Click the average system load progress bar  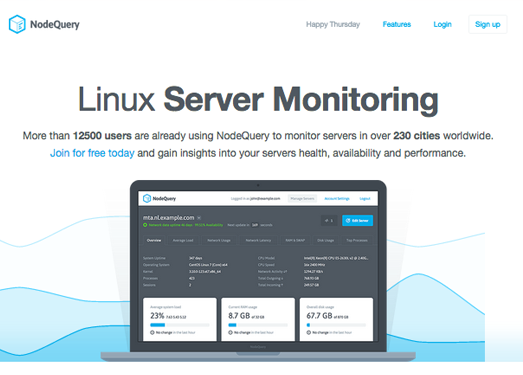[180, 325]
